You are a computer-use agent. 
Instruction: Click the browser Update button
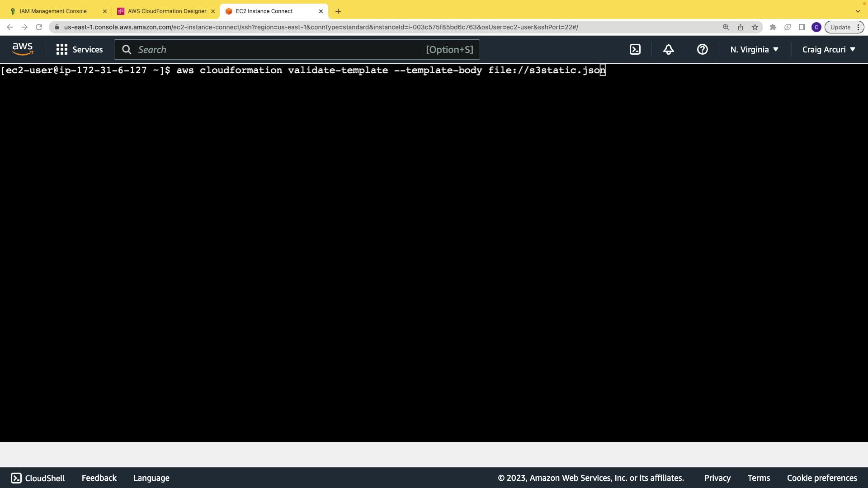click(840, 27)
